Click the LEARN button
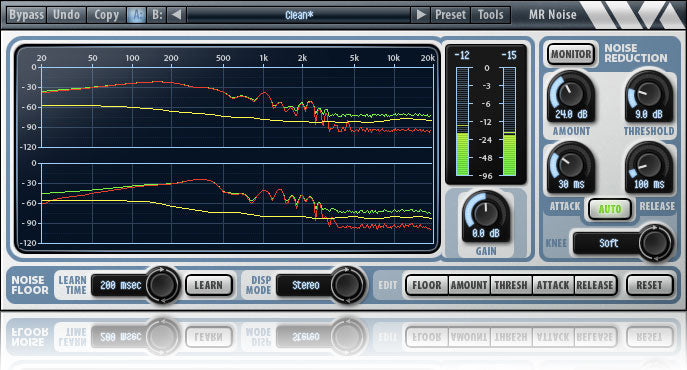The height and width of the screenshot is (370, 687). point(209,285)
